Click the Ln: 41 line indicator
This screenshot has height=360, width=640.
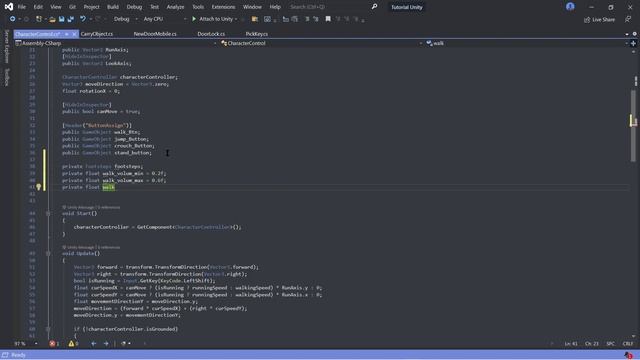[x=571, y=344]
